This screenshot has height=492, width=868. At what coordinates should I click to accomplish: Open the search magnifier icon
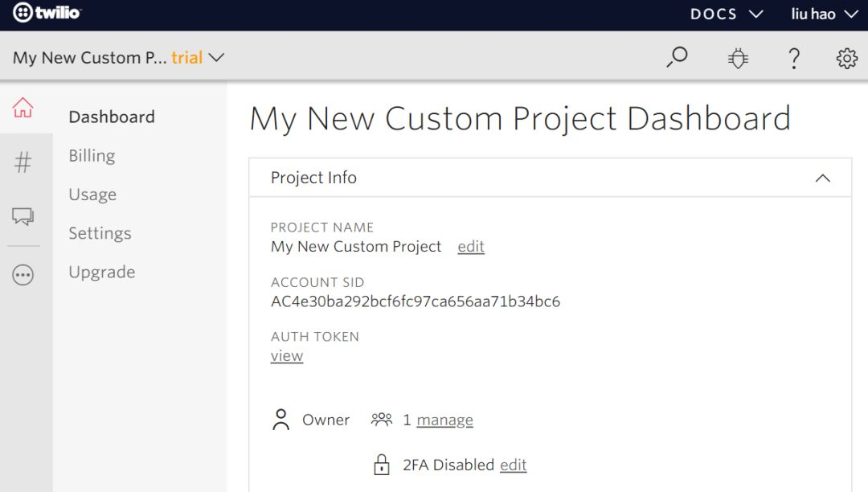coord(677,57)
